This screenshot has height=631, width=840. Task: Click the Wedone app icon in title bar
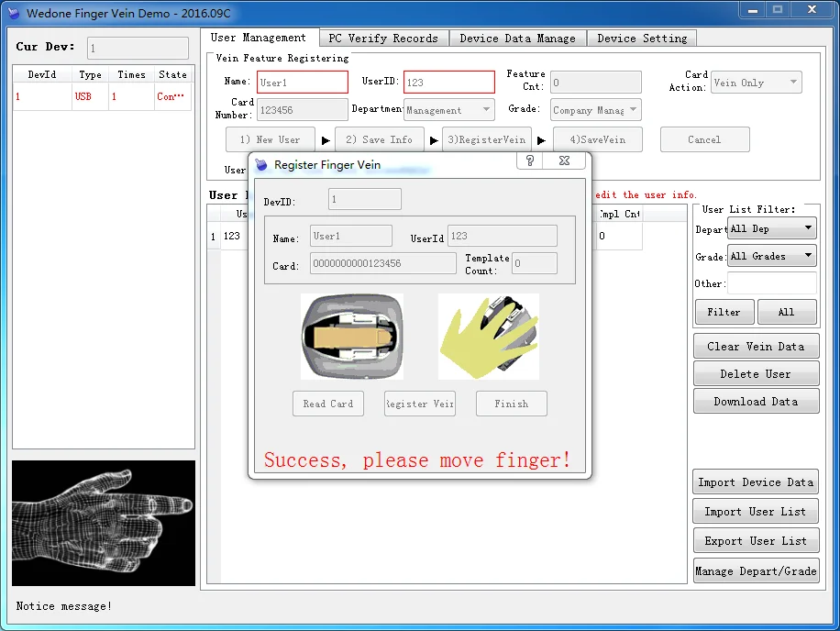click(14, 14)
